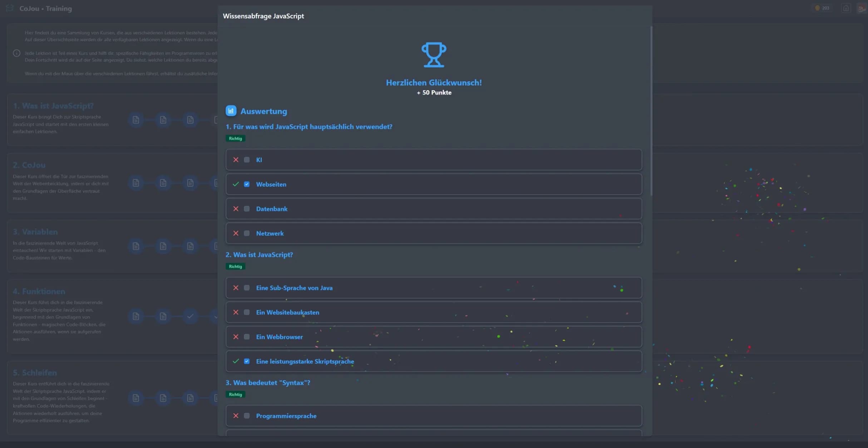This screenshot has height=448, width=868.
Task: Click the Auswertung heading text
Action: point(264,111)
